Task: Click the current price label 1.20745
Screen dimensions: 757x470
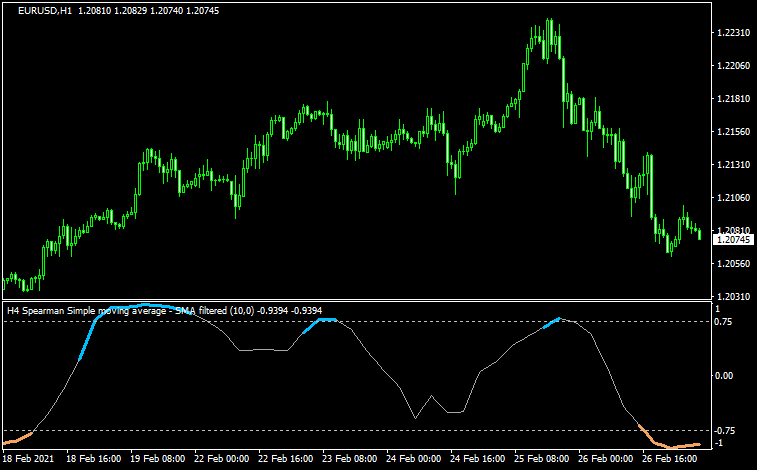Action: coord(733,241)
